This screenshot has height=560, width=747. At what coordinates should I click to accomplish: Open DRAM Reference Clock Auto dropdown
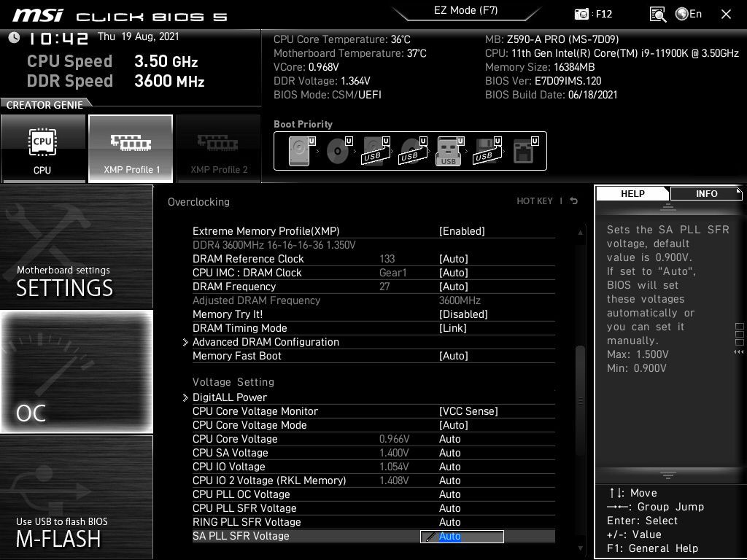click(x=453, y=259)
